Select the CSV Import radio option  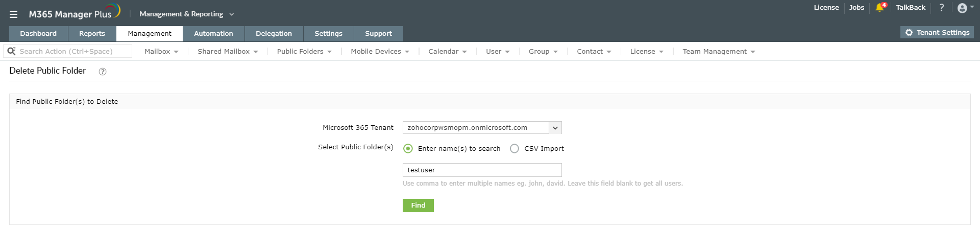514,149
